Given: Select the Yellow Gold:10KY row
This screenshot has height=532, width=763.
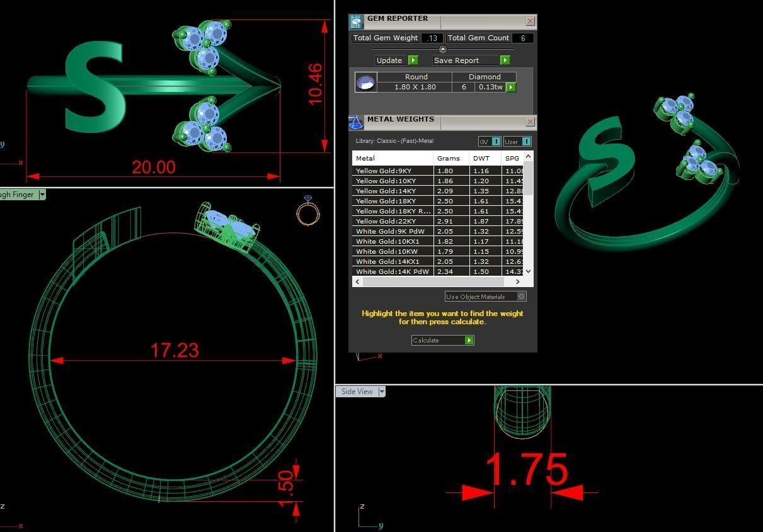Looking at the screenshot, I should [438, 181].
